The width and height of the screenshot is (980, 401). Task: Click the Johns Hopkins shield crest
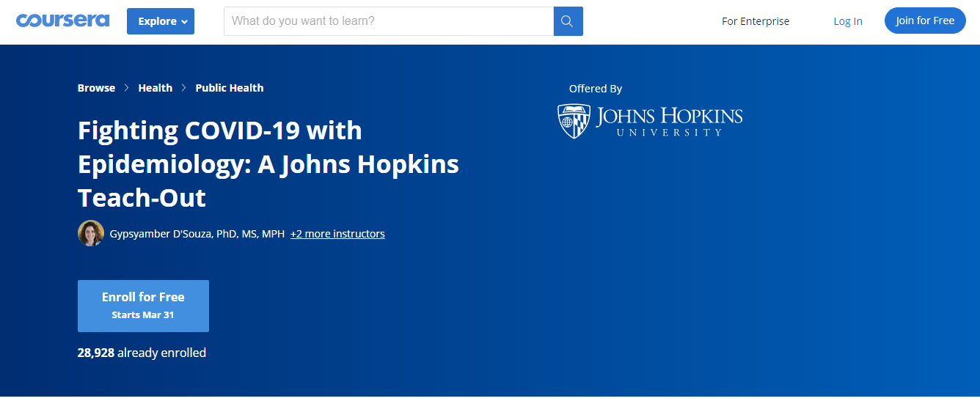click(x=574, y=121)
